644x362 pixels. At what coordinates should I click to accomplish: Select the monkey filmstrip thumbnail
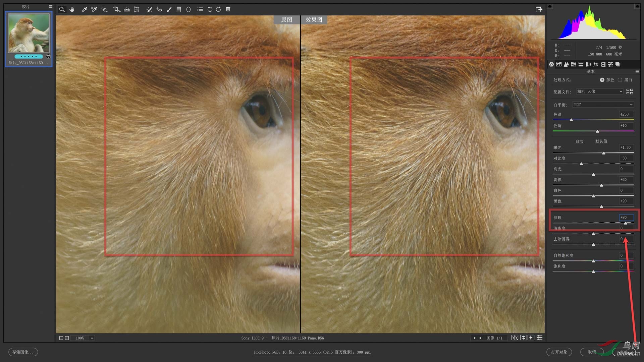29,34
